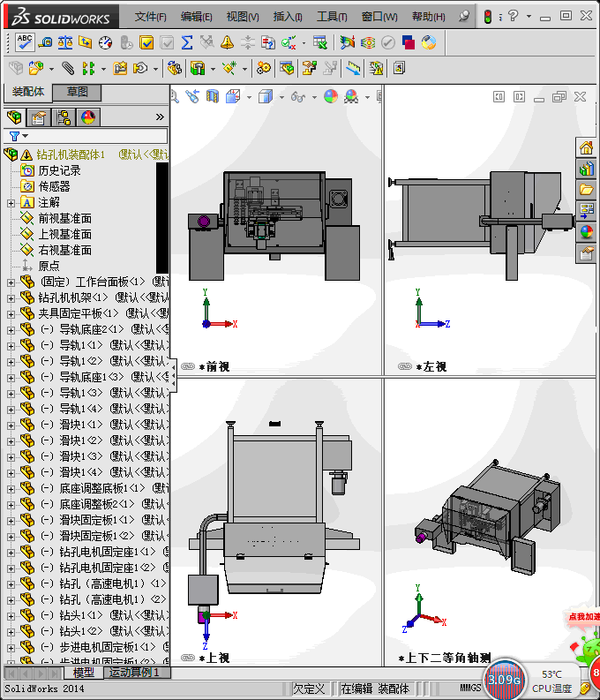
Task: Expand the manager tabs double chevron
Action: [x=160, y=117]
